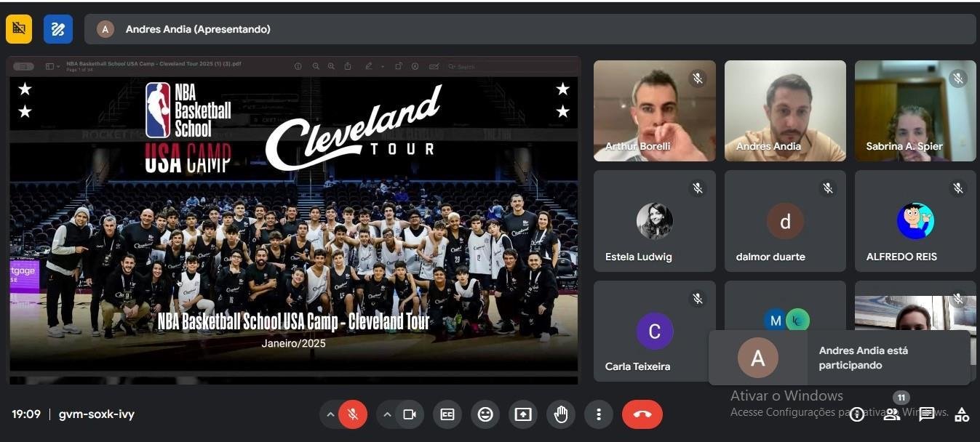Click the yellow icon in top-left corner
This screenshot has height=442, width=980.
pos(19,29)
